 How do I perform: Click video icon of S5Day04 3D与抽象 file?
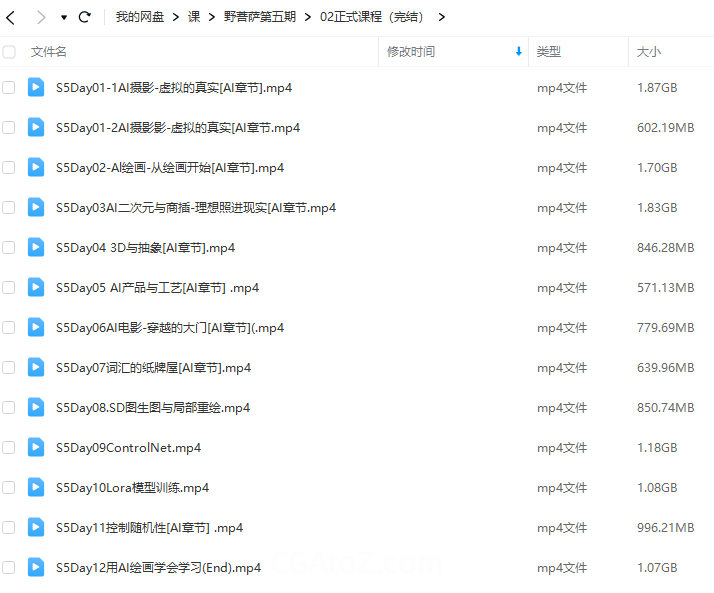coord(36,247)
